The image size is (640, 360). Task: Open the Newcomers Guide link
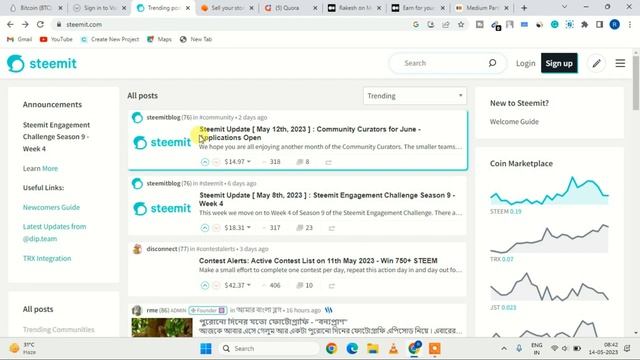pos(51,207)
